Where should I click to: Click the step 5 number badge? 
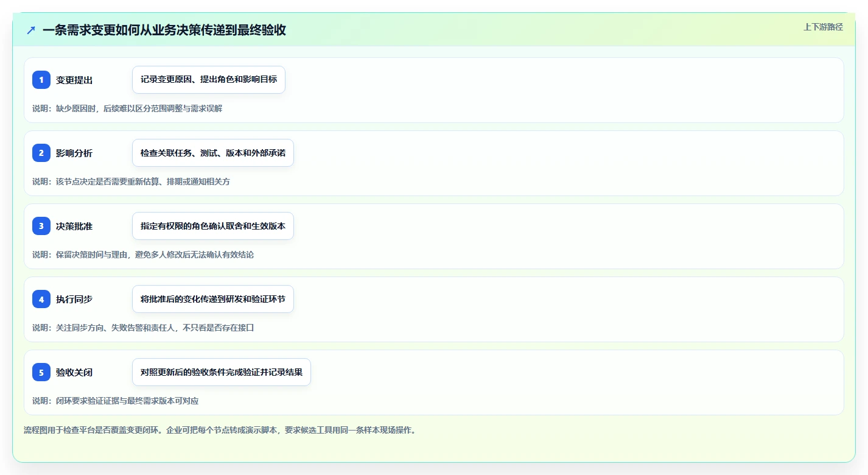[41, 372]
